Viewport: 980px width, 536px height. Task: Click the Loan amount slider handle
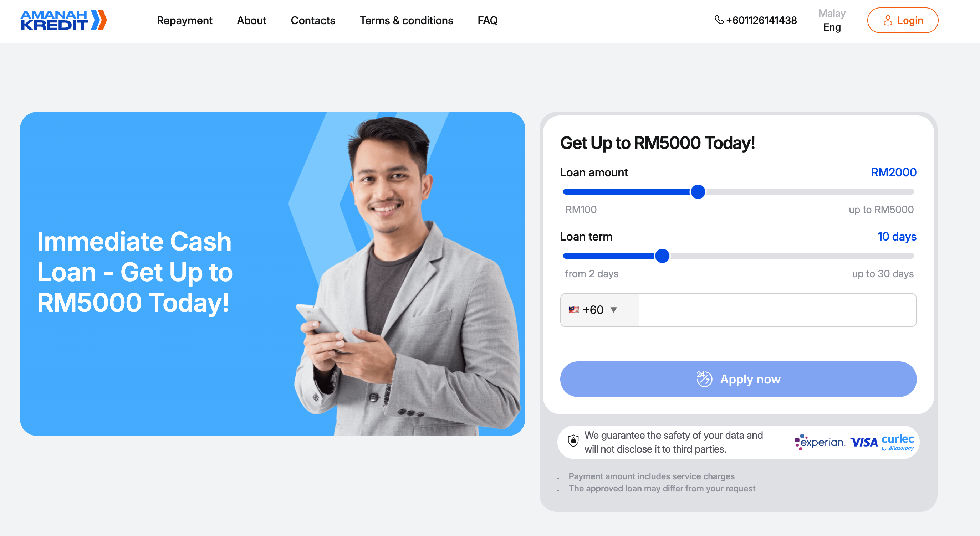tap(698, 192)
